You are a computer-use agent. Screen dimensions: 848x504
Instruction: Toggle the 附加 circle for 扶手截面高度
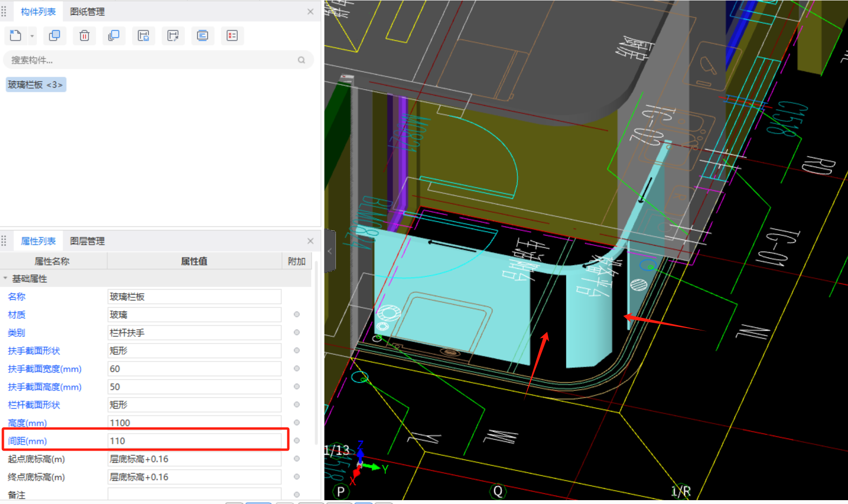(x=296, y=387)
